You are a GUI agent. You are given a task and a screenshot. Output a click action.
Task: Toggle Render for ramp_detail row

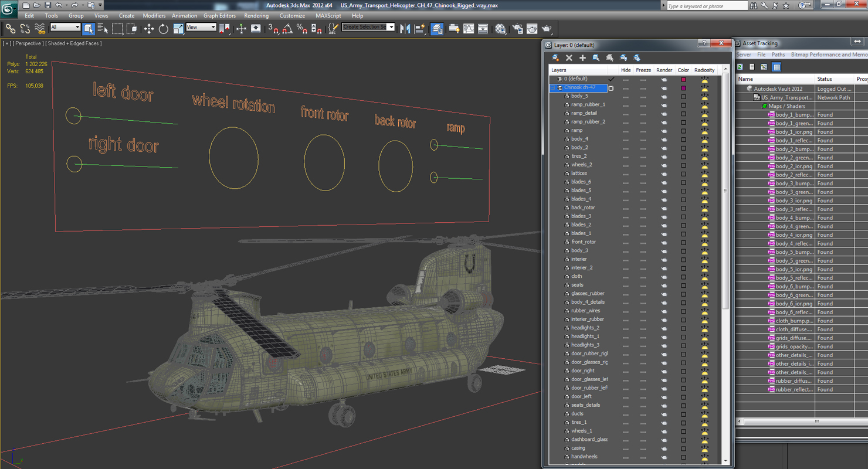(x=664, y=114)
